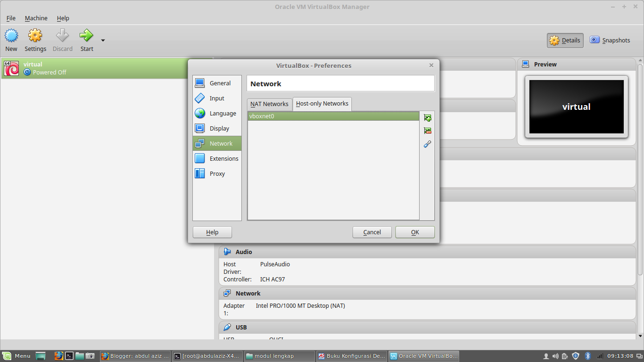Image resolution: width=644 pixels, height=362 pixels.
Task: Select the Details view button
Action: (565, 41)
